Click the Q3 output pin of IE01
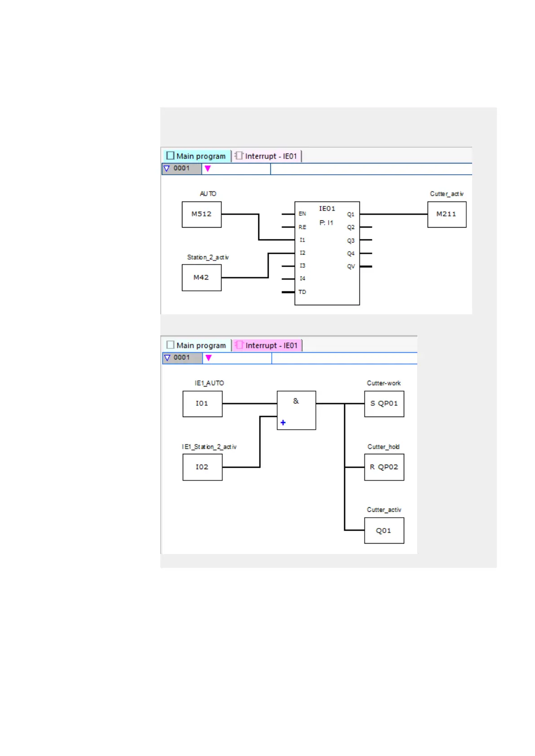The height and width of the screenshot is (756, 535). tap(351, 241)
